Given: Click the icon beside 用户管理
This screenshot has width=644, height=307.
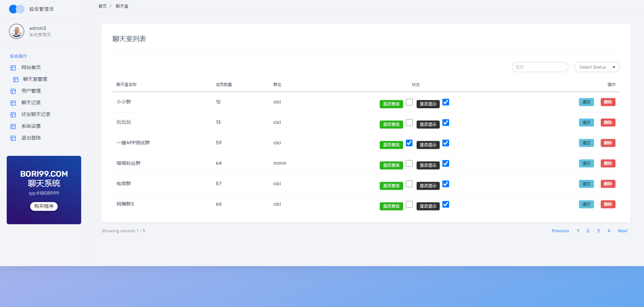Looking at the screenshot, I should 13,91.
